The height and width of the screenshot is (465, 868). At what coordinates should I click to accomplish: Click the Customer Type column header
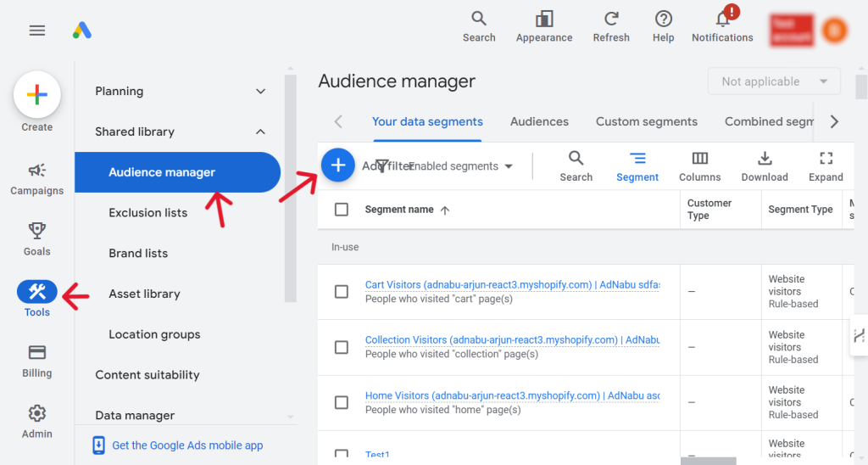coord(709,210)
